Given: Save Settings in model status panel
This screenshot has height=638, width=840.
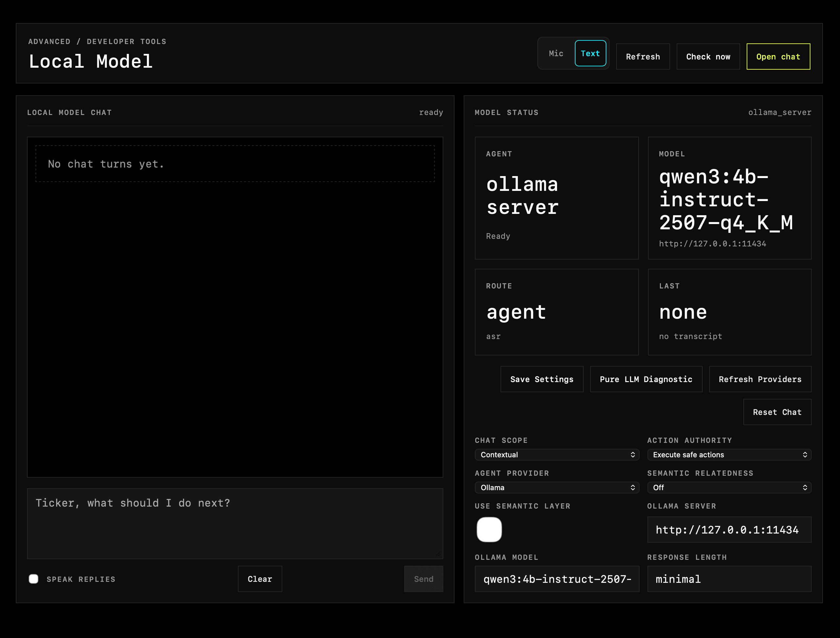Looking at the screenshot, I should [542, 379].
